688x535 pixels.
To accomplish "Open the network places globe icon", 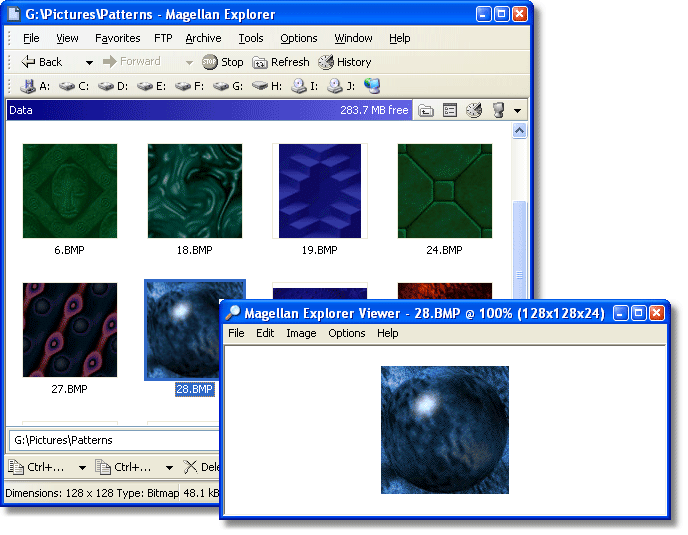I will point(372,86).
